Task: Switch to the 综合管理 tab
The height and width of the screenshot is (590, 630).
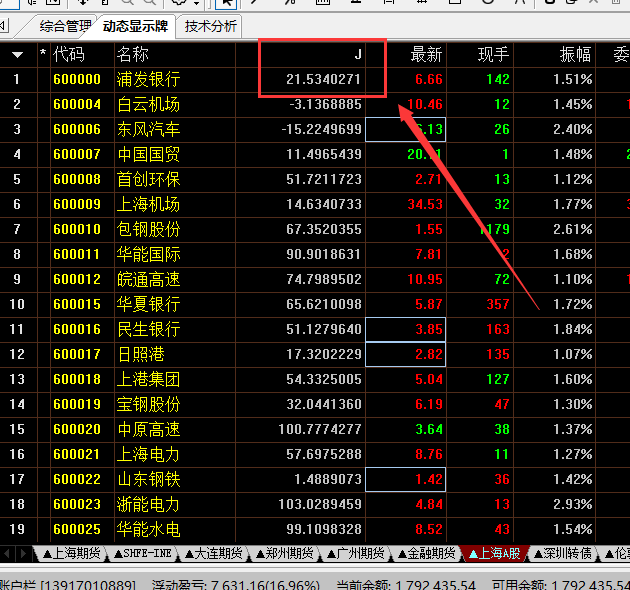Action: (x=65, y=27)
